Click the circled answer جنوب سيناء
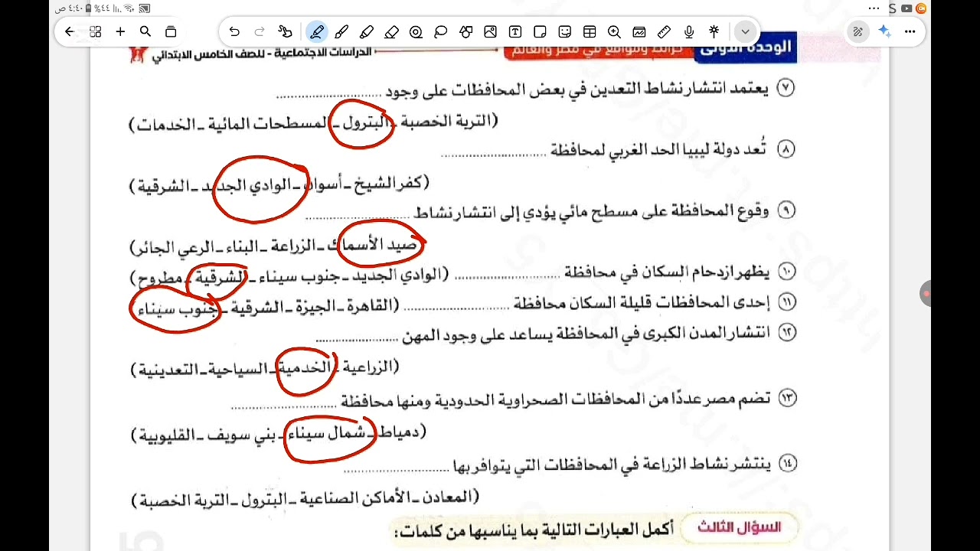The width and height of the screenshot is (980, 551). (x=175, y=309)
